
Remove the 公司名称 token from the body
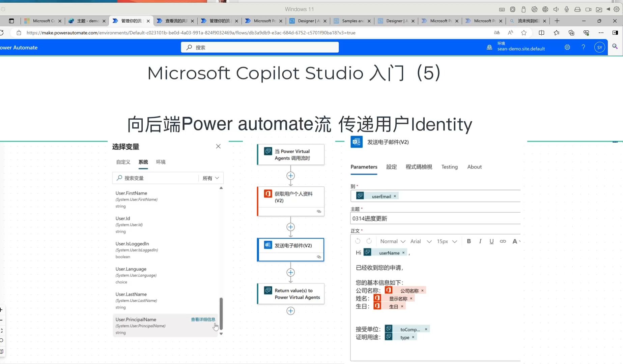[x=422, y=291]
